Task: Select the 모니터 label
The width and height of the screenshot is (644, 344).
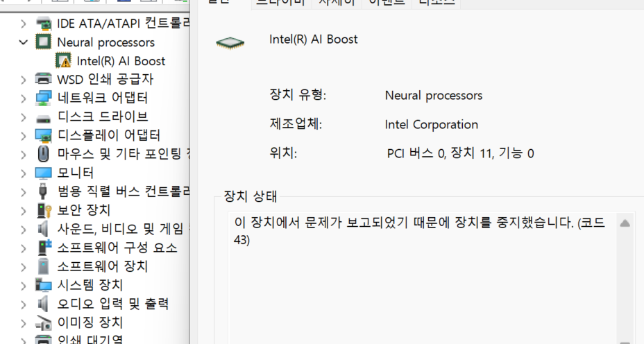Action: 76,173
